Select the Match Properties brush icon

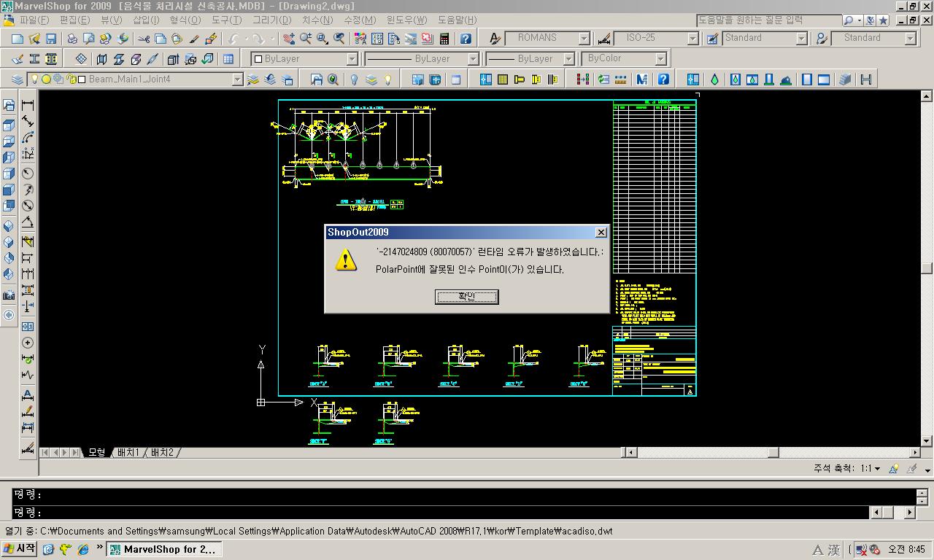click(194, 39)
